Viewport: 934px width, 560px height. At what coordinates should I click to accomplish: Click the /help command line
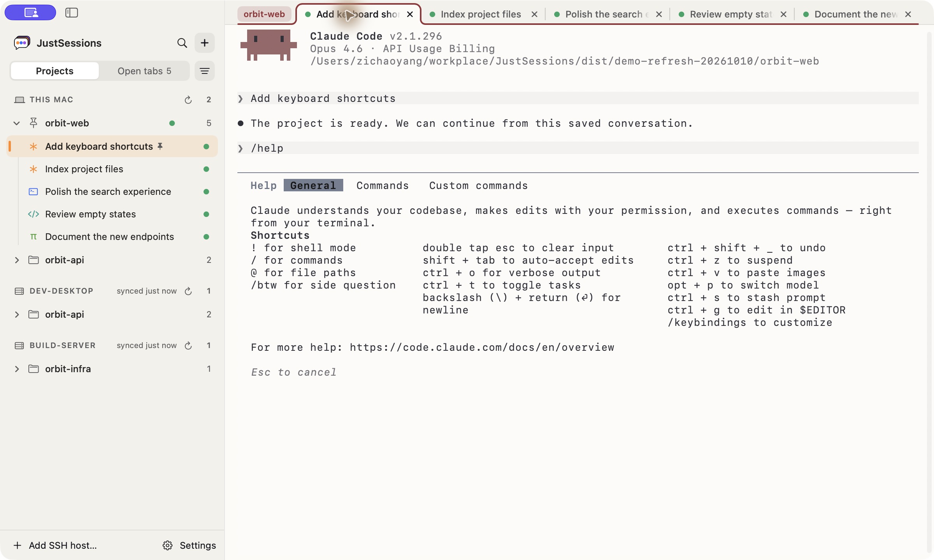click(578, 148)
